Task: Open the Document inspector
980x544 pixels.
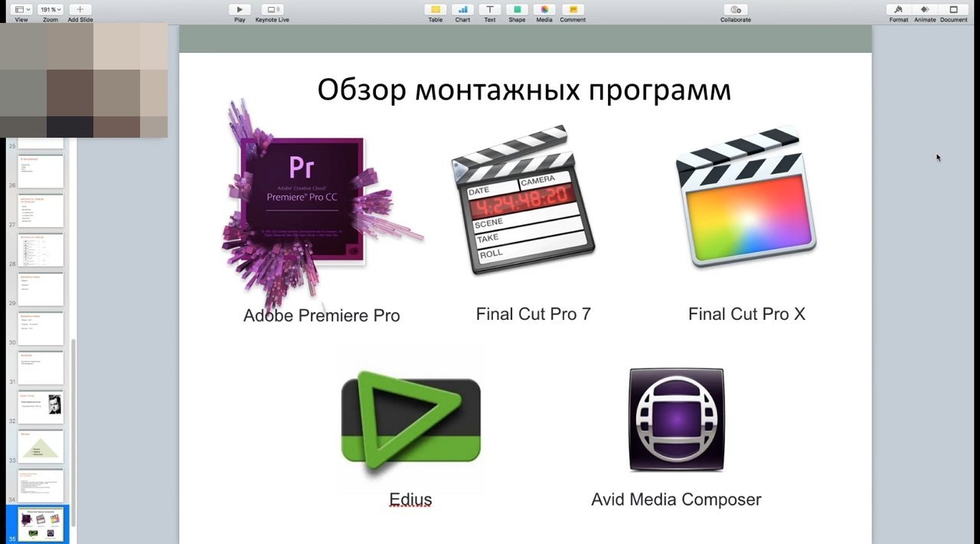Action: coord(954,9)
